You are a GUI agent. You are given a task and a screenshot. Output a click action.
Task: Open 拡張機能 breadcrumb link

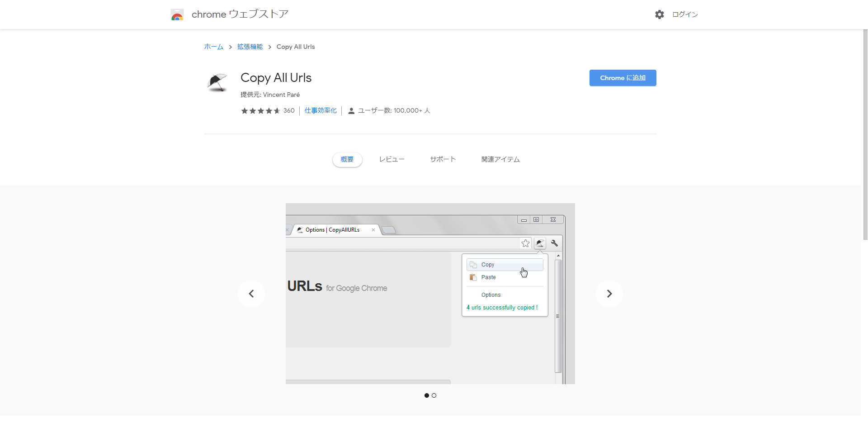[250, 47]
